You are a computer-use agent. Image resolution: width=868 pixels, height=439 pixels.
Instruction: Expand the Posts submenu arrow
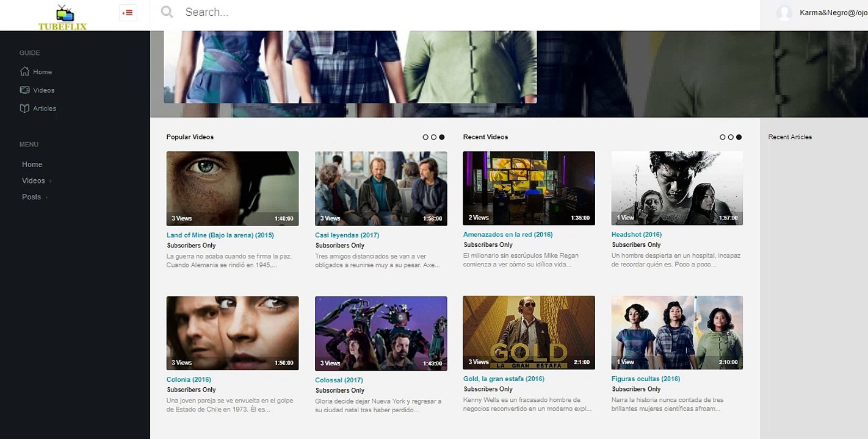point(46,198)
